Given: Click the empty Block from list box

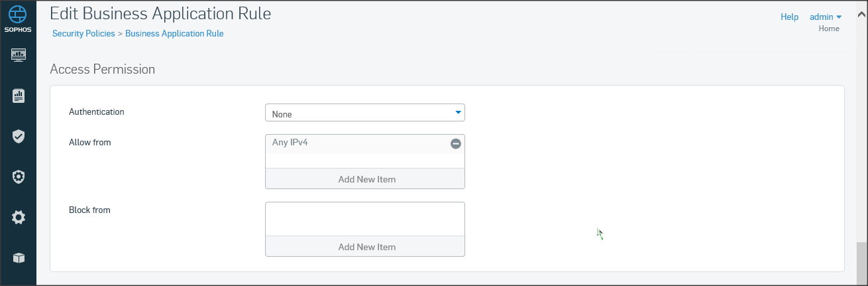Looking at the screenshot, I should pyautogui.click(x=365, y=219).
